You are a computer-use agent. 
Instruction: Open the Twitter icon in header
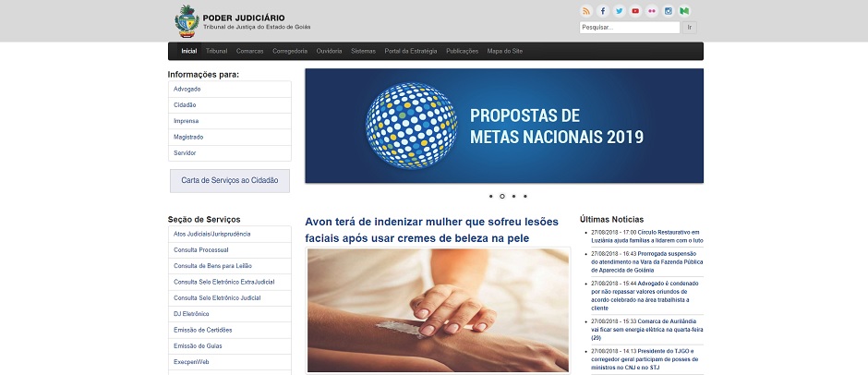click(x=620, y=11)
